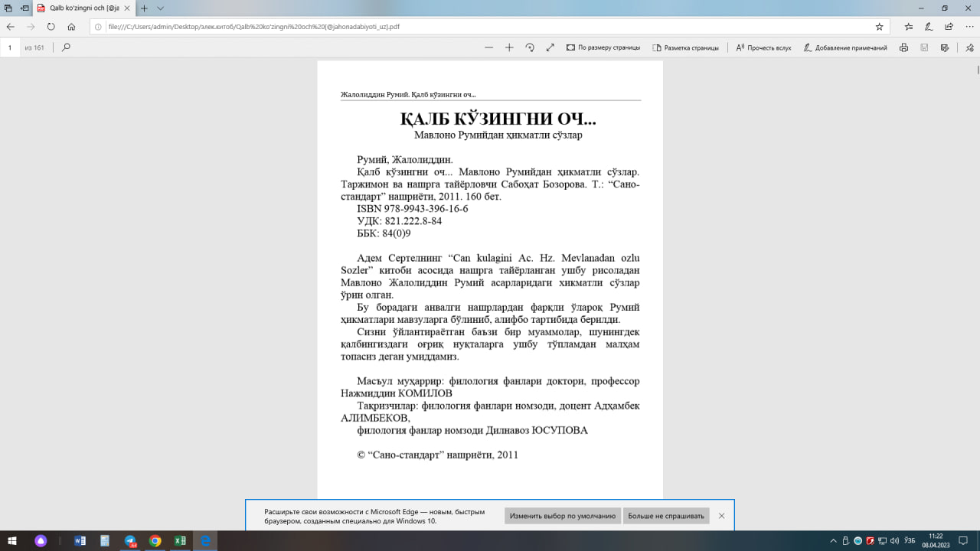This screenshot has width=980, height=551.
Task: Click Больше не спрашивать in the banner
Action: point(665,516)
